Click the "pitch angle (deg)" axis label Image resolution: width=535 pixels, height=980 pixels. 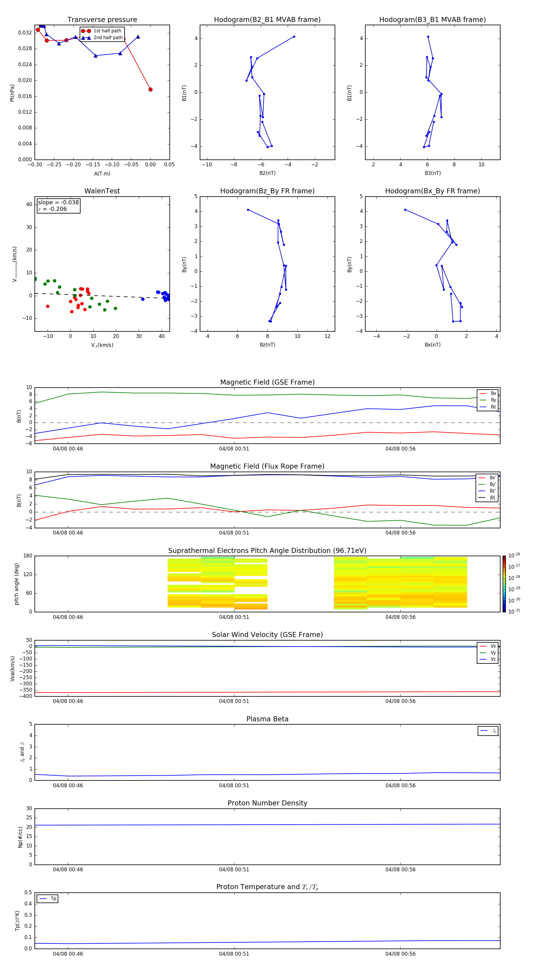point(16,584)
